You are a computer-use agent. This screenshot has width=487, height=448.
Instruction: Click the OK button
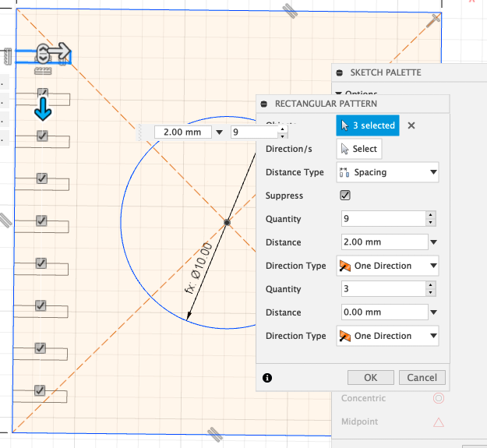(370, 377)
